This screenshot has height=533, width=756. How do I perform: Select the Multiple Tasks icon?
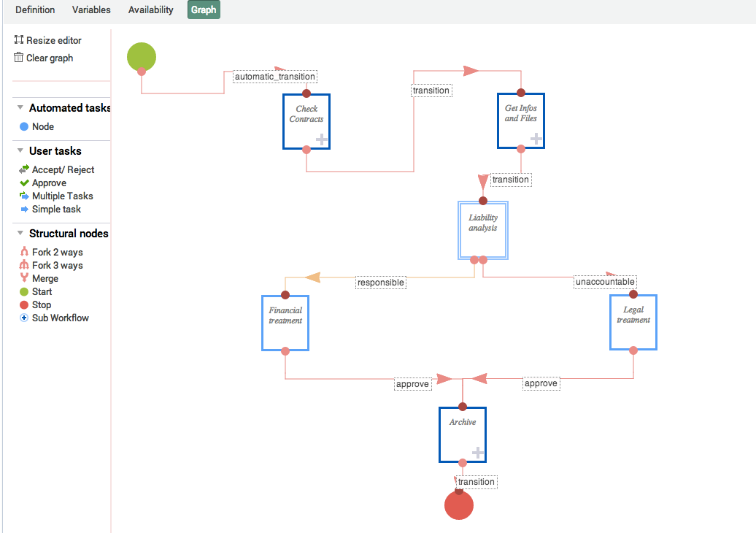tap(24, 196)
